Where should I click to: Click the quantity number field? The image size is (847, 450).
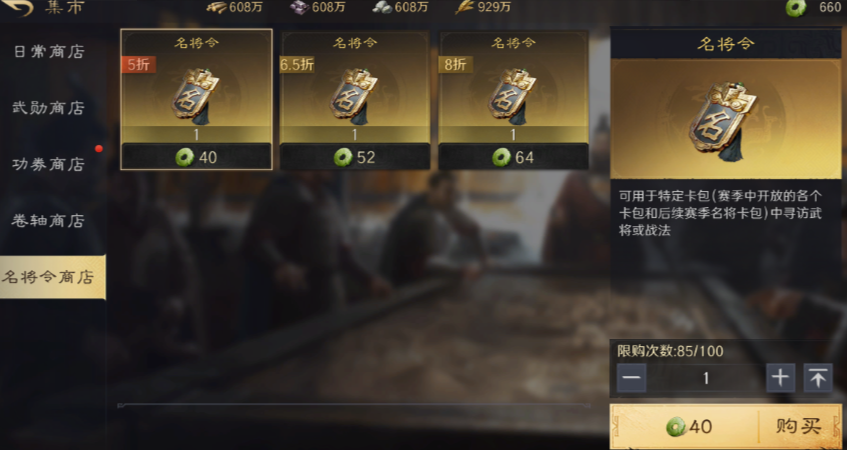click(x=706, y=378)
